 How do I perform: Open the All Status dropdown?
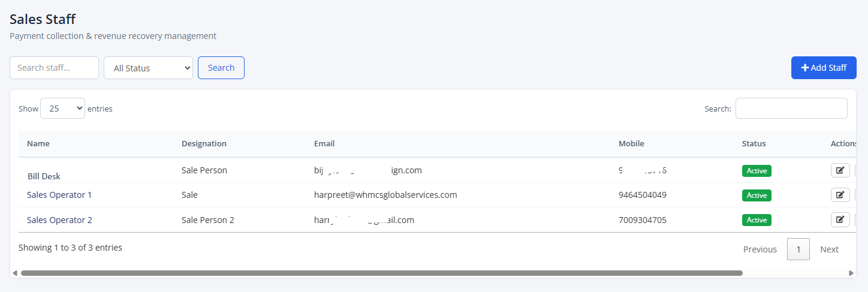click(x=148, y=68)
